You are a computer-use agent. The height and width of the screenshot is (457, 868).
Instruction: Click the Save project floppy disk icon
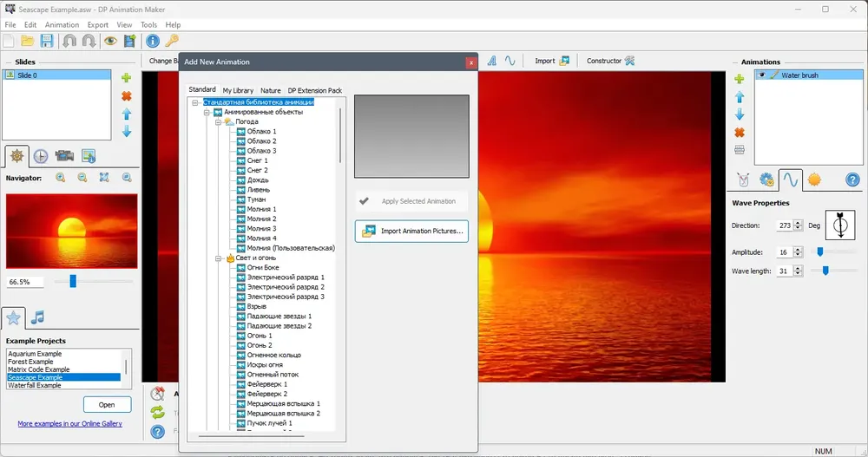click(x=47, y=41)
